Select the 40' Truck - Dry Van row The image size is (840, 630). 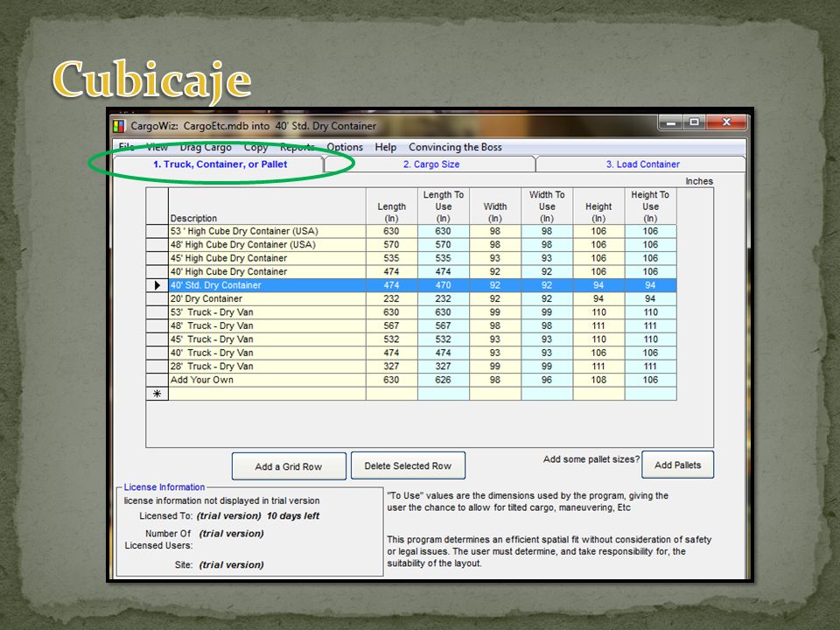coord(411,353)
